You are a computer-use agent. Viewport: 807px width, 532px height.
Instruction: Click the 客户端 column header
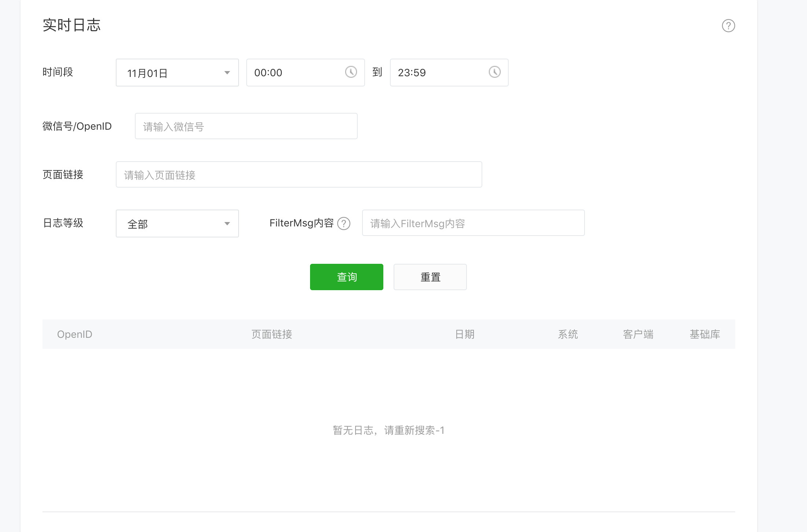tap(638, 334)
